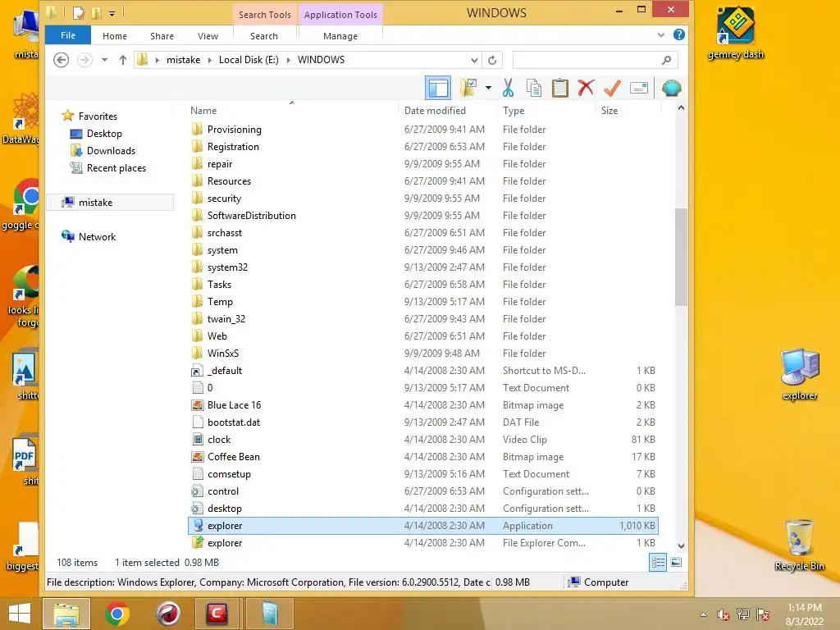This screenshot has width=840, height=630.
Task: Open Windows Start button
Action: pos(20,614)
